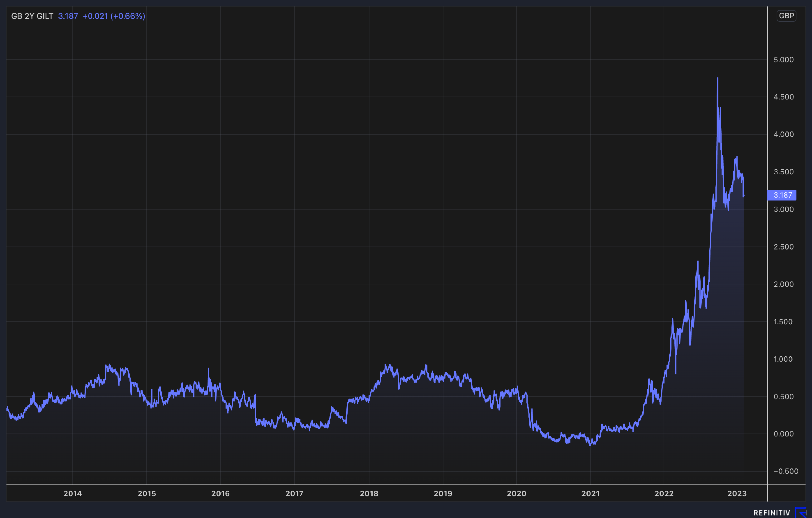Click the 3.187 value in the legend
The height and width of the screenshot is (518, 812).
(x=68, y=16)
